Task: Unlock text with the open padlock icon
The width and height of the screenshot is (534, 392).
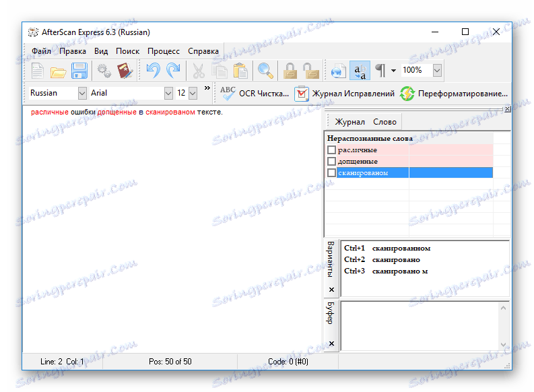Action: [311, 71]
